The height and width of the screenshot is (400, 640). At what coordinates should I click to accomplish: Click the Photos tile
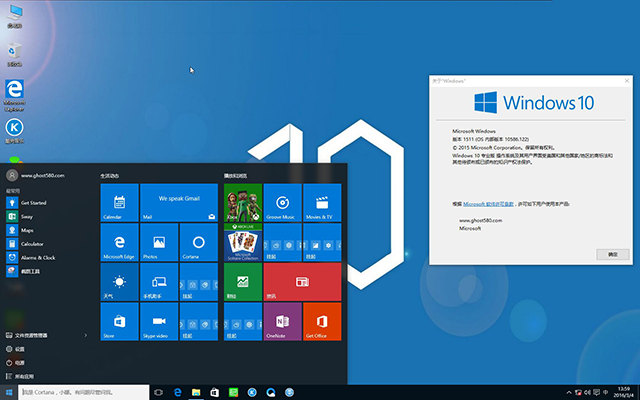(x=158, y=242)
